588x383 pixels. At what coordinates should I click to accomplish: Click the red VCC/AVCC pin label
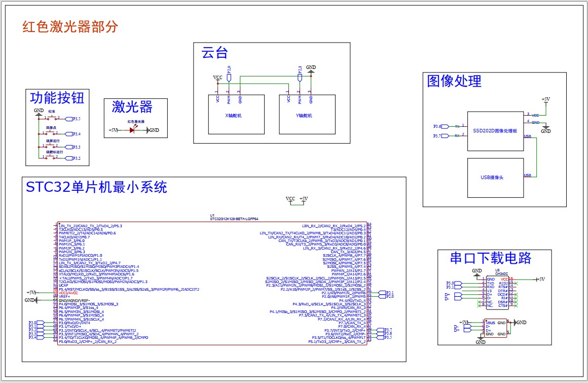[68, 293]
